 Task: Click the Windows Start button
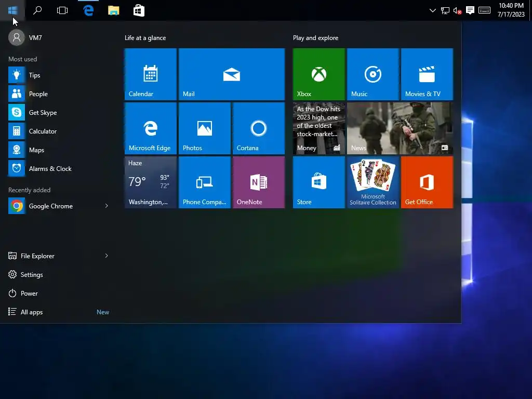tap(12, 10)
